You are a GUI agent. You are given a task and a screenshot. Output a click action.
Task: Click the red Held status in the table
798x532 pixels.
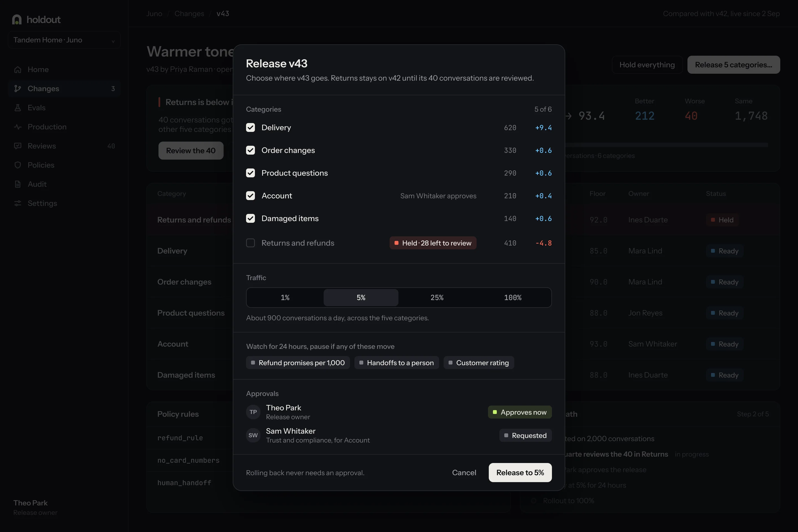click(722, 220)
